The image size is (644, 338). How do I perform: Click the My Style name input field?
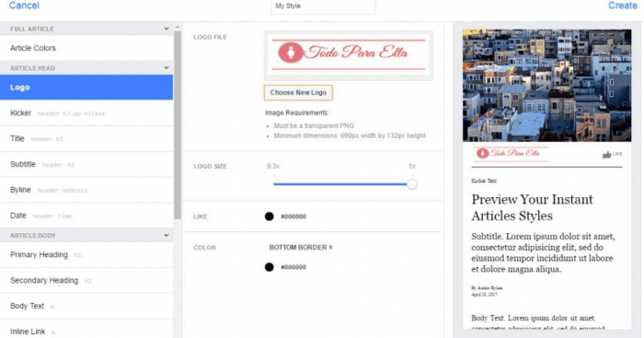(323, 6)
